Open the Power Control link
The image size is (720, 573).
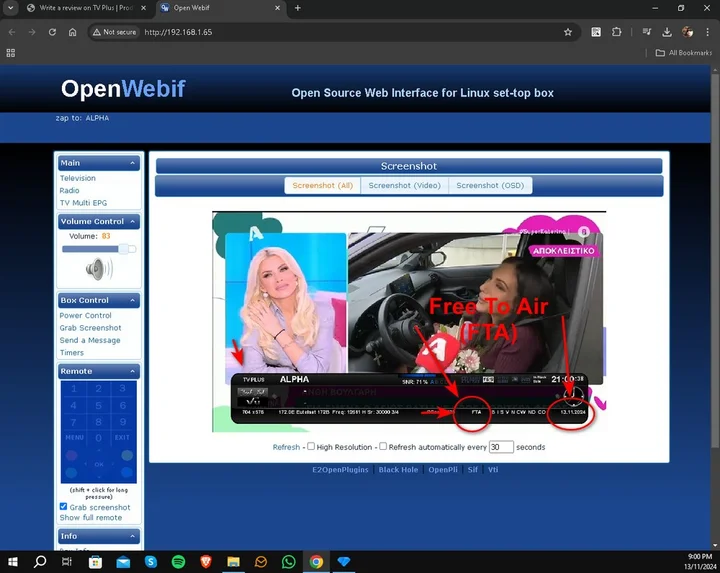coord(85,315)
